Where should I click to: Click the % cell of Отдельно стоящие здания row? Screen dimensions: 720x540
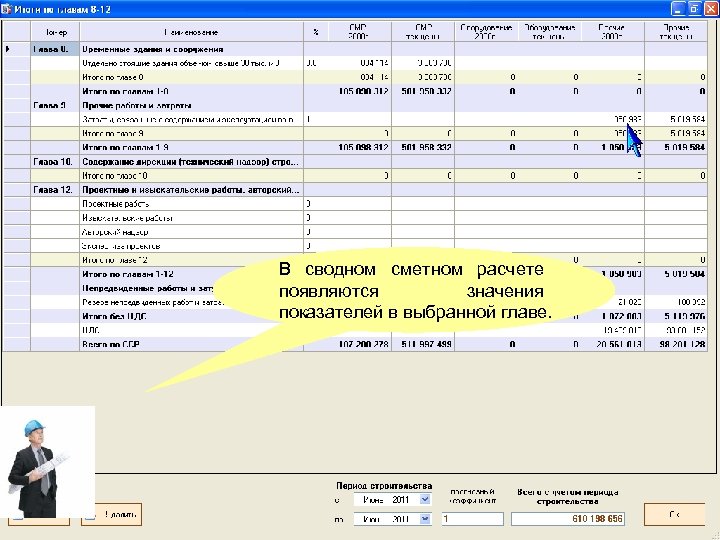tap(316, 63)
